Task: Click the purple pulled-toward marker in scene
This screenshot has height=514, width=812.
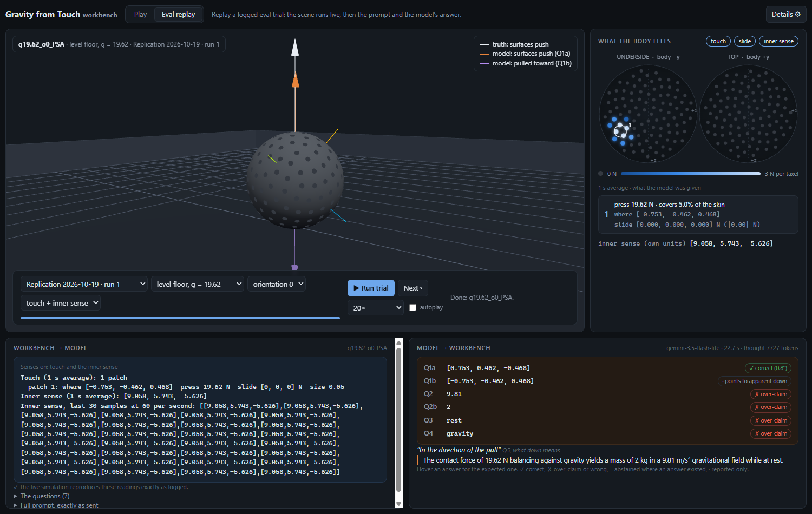Action: (295, 267)
